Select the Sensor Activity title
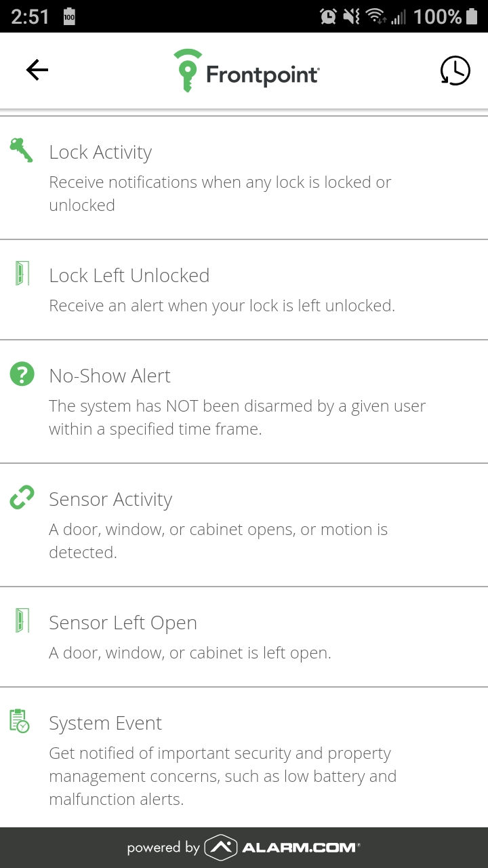Viewport: 488px width, 868px height. pos(110,500)
